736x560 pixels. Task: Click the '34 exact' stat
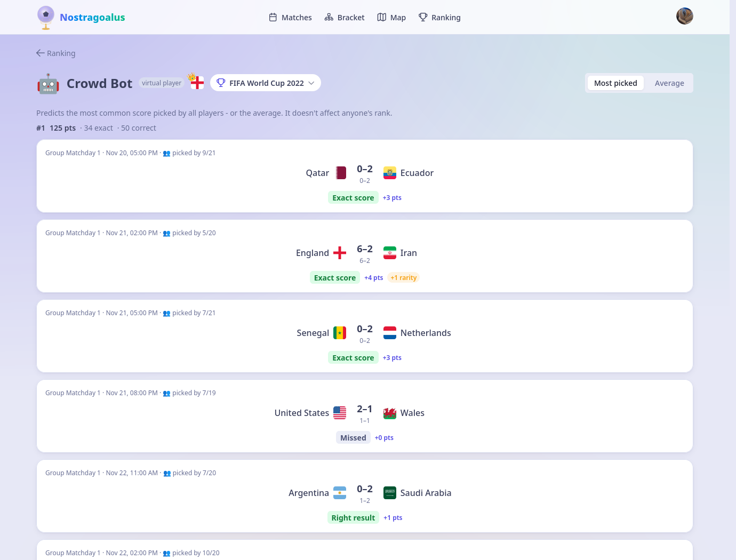point(98,128)
